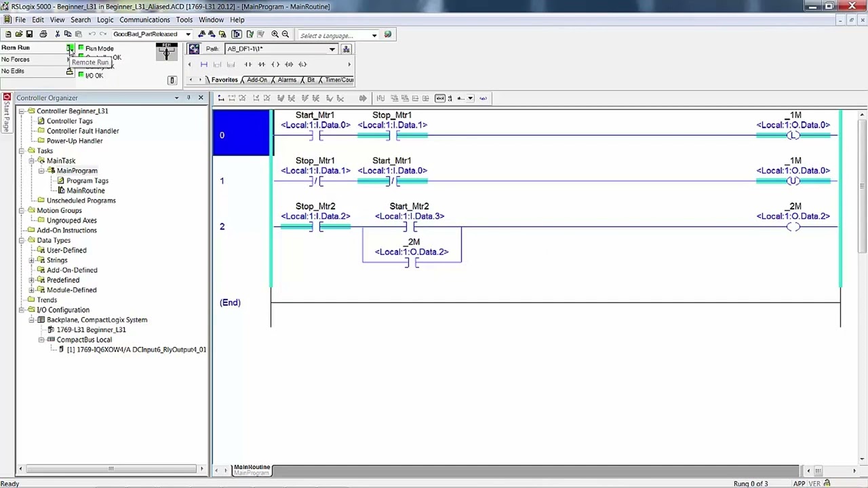The width and height of the screenshot is (868, 488).
Task: Click the Copy toolbar icon
Action: [68, 35]
